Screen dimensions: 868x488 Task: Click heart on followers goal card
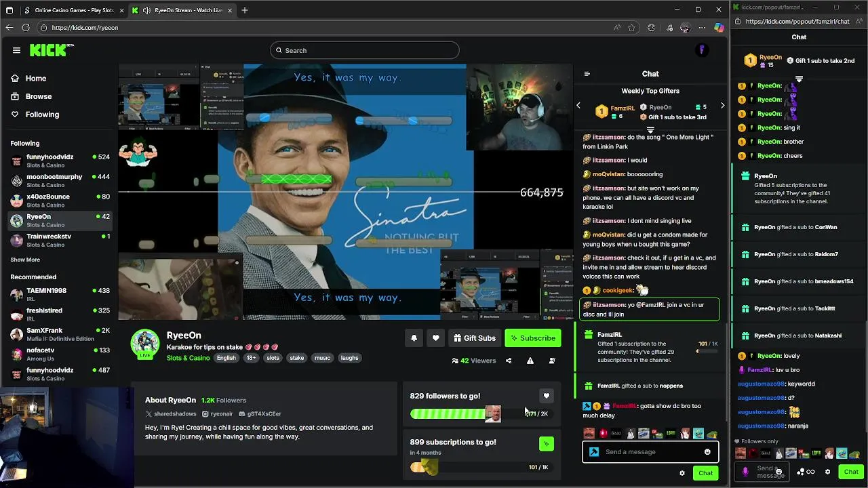(x=546, y=396)
